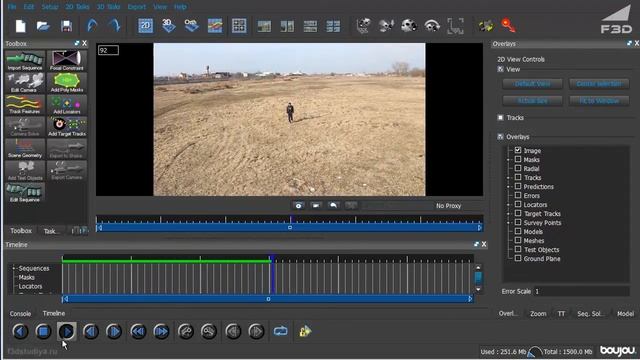Open the Edit Sequence tool

point(25,193)
